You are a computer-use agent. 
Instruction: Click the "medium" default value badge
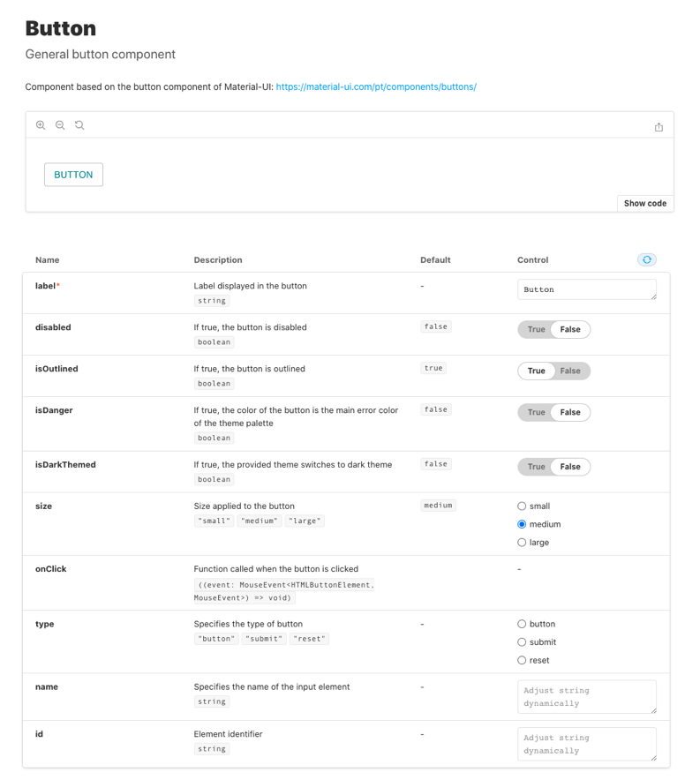pos(439,506)
